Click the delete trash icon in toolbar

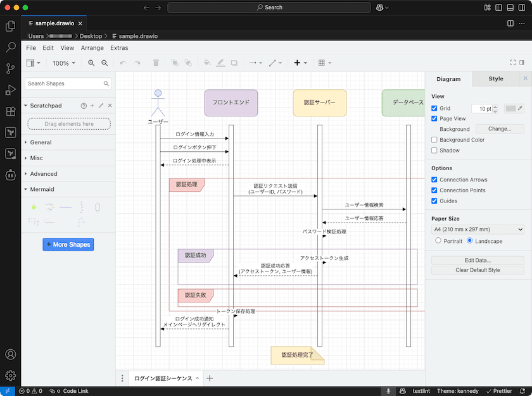pyautogui.click(x=156, y=63)
